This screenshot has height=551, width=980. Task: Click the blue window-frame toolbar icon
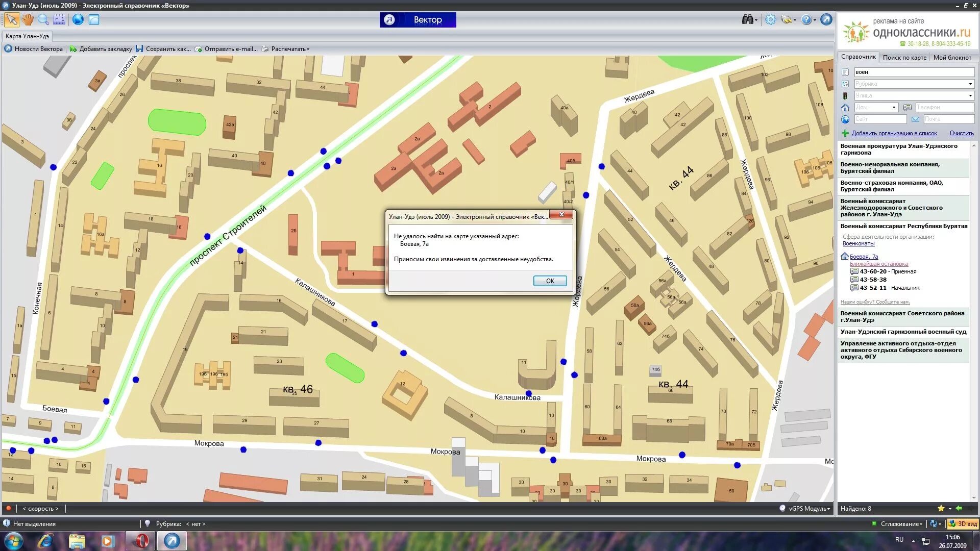coord(94,19)
